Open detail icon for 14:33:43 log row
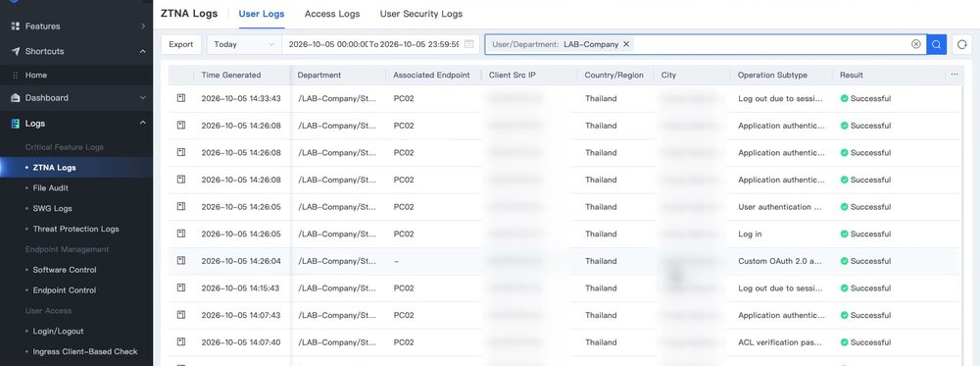Image resolution: width=980 pixels, height=366 pixels. tap(181, 98)
